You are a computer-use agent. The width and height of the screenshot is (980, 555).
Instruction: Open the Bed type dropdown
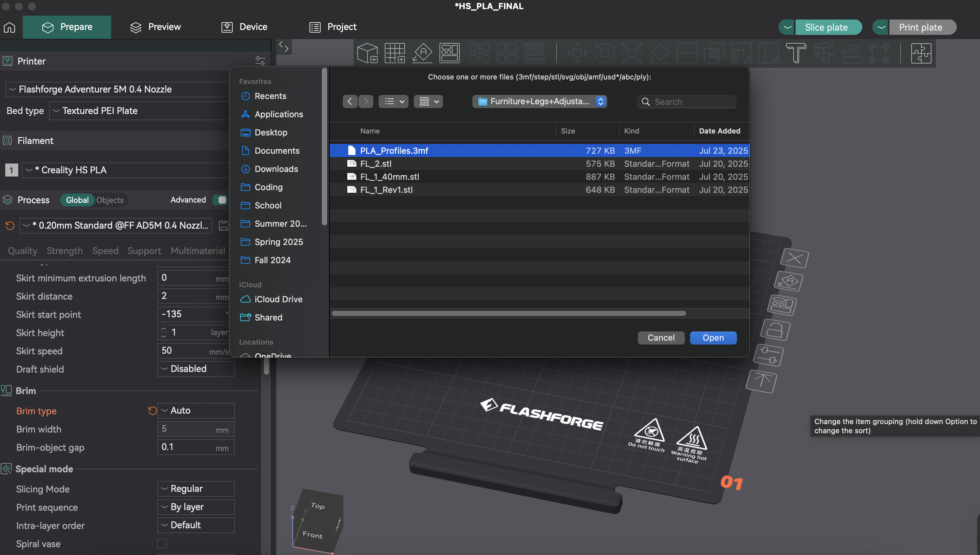pos(139,111)
